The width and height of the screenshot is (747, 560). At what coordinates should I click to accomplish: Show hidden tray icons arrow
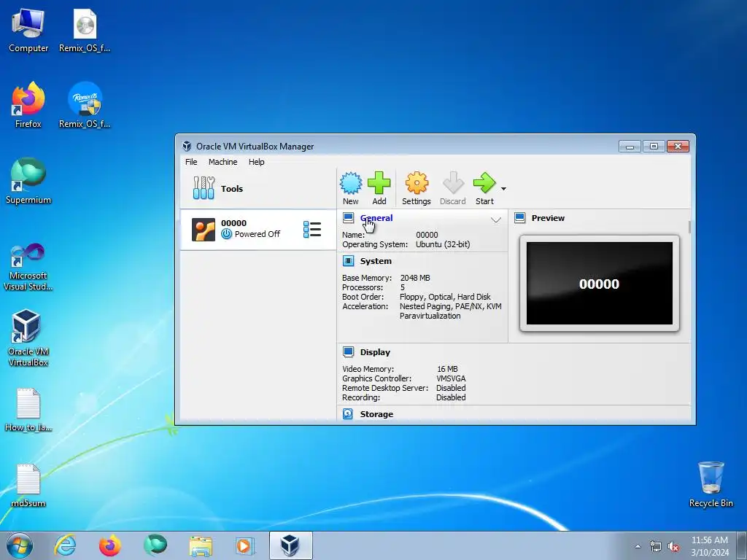638,546
